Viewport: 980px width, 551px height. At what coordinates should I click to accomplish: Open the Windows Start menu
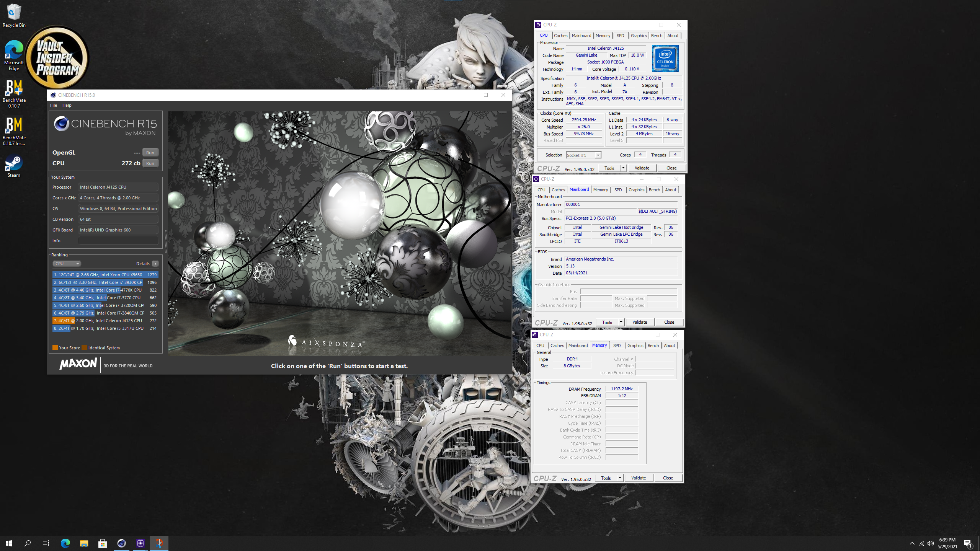point(9,543)
